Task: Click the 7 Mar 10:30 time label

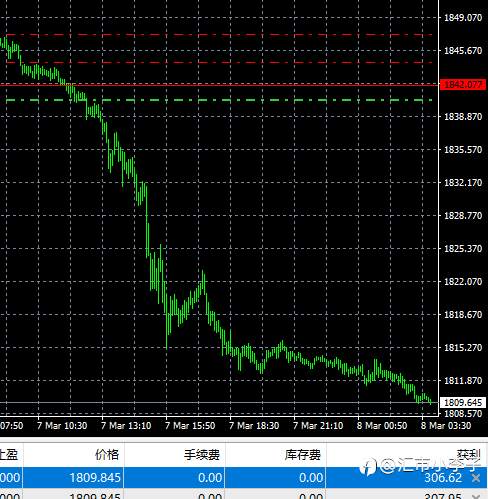Action: point(62,426)
